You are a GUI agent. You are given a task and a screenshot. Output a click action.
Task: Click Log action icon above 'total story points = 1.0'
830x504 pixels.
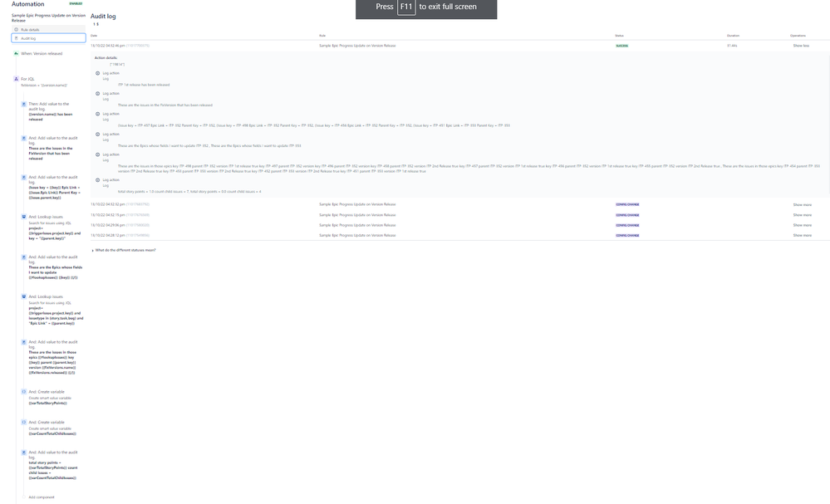98,180
